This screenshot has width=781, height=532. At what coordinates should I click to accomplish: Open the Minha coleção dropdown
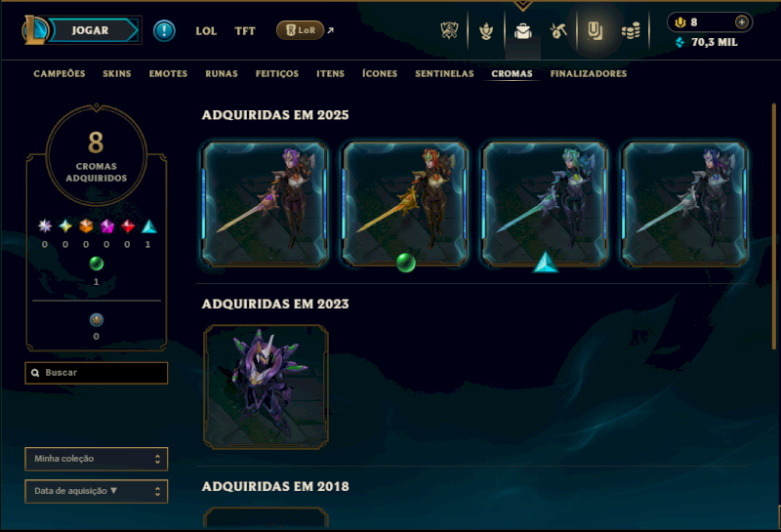[96, 459]
